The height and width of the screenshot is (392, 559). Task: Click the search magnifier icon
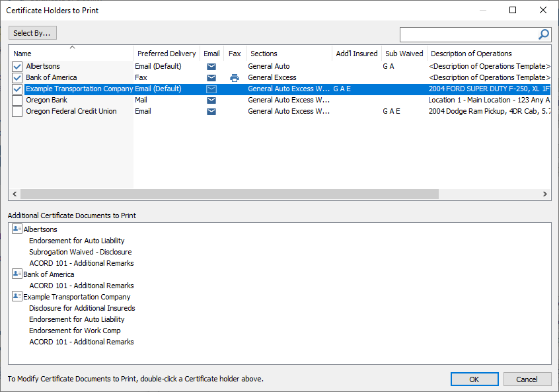543,34
